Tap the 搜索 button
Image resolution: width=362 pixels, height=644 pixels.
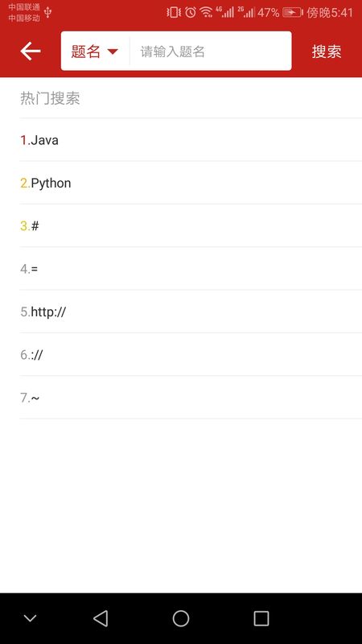coord(327,52)
